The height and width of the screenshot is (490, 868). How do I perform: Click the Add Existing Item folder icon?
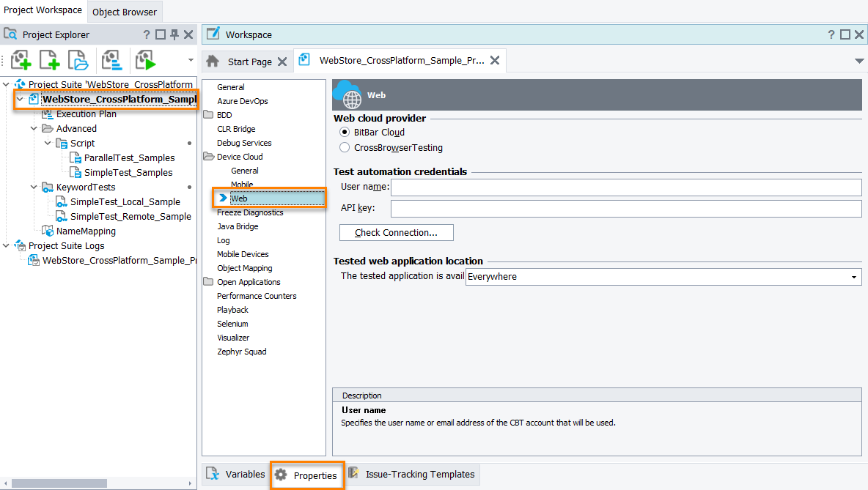pyautogui.click(x=78, y=60)
